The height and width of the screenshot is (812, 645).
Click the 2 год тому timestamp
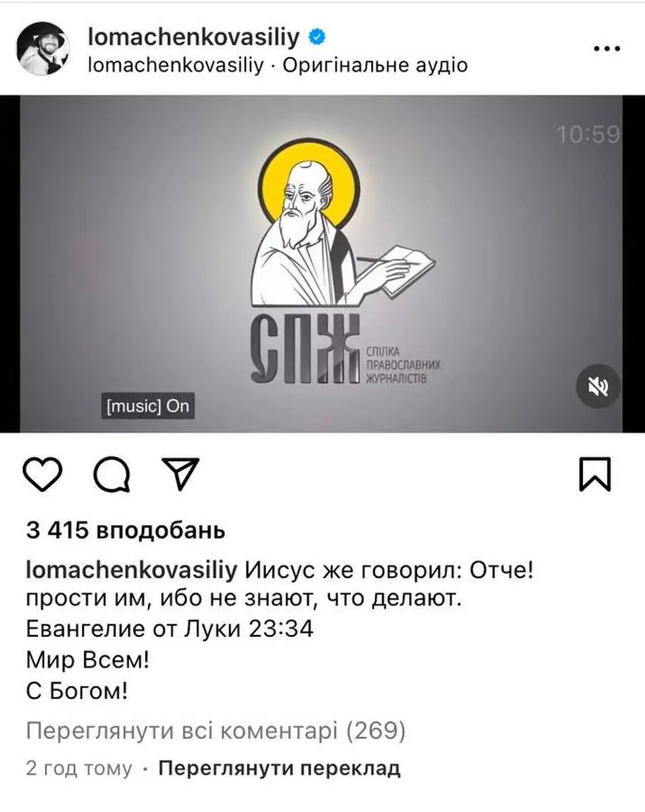click(79, 769)
